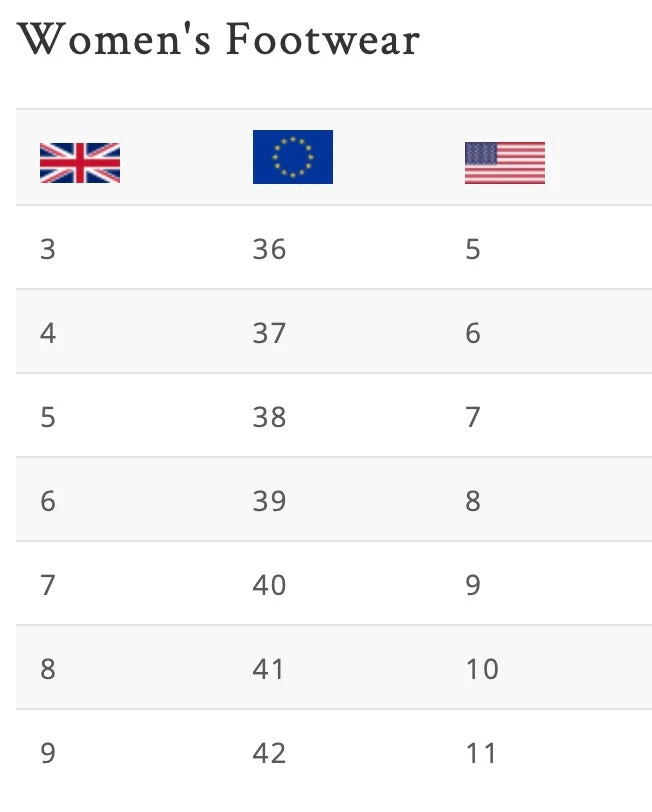Click the European Union flag icon
Image resolution: width=652 pixels, height=812 pixels.
point(292,157)
